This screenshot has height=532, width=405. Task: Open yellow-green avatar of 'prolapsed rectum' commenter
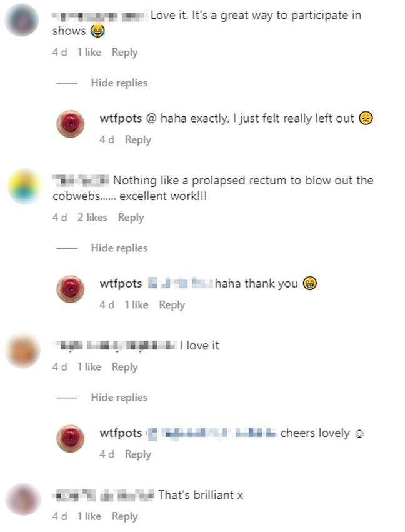24,186
